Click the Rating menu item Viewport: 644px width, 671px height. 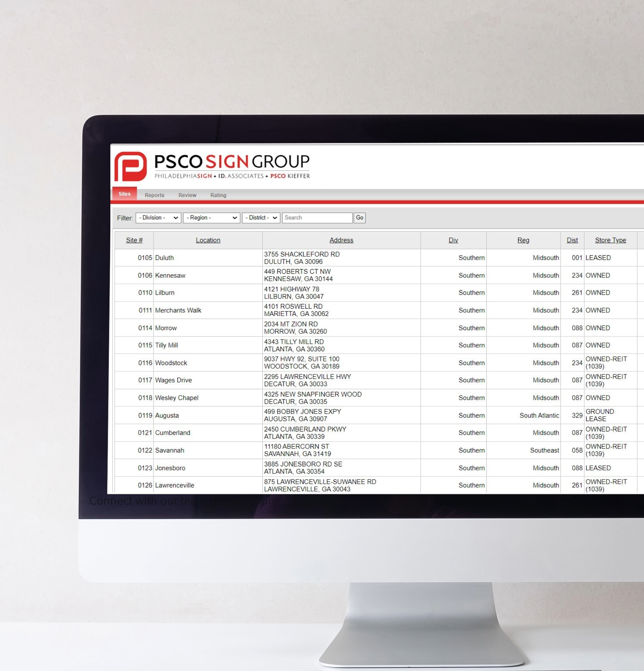218,194
